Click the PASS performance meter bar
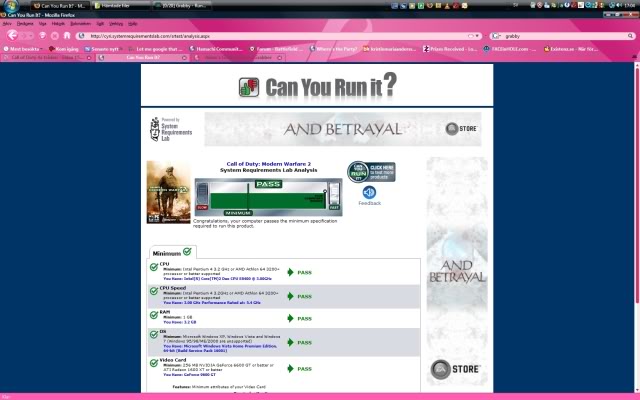The image size is (640, 400). (267, 198)
